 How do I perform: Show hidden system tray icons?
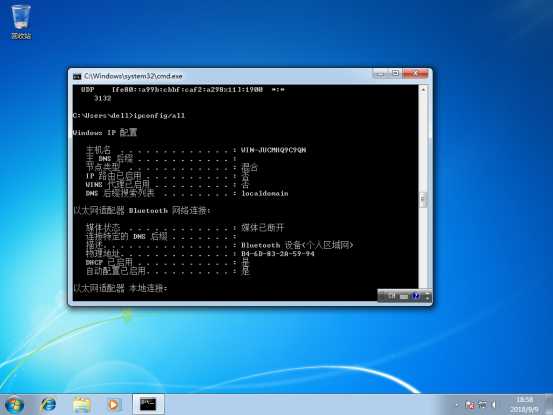457,405
